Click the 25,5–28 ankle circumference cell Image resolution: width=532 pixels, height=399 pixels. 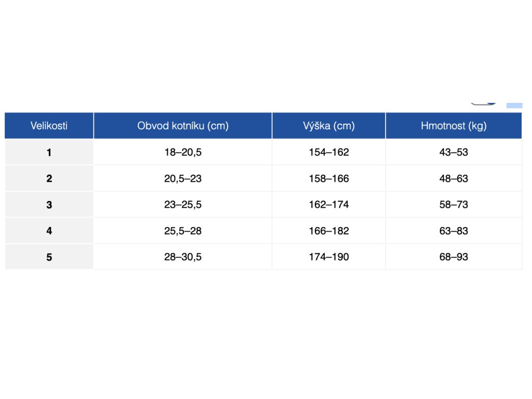click(183, 231)
